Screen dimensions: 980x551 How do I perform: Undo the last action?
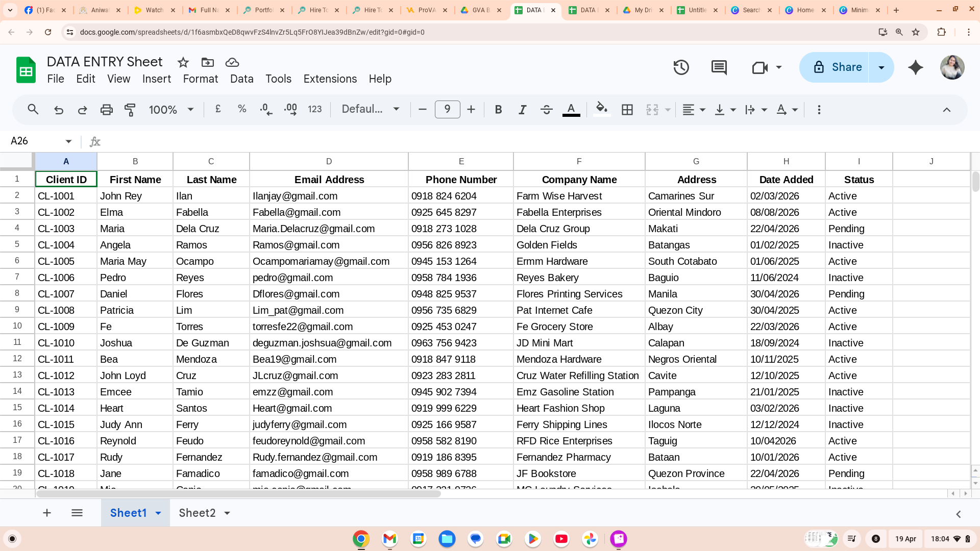point(59,110)
